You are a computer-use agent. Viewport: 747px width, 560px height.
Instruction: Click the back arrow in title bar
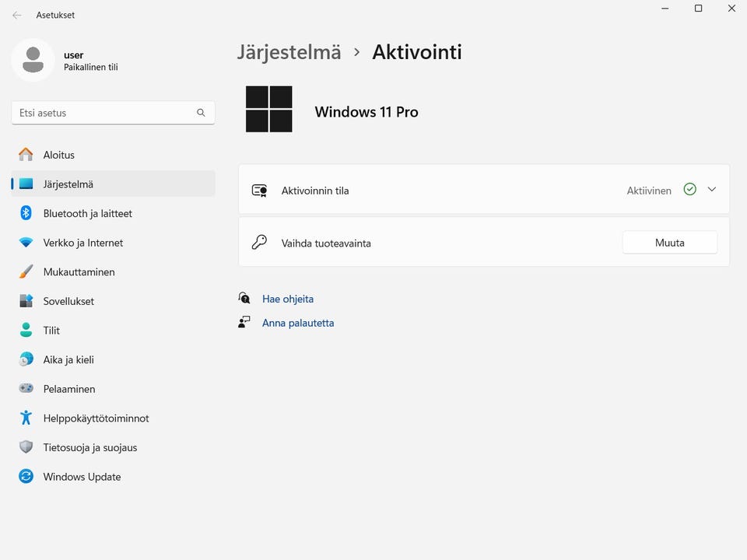pos(17,15)
